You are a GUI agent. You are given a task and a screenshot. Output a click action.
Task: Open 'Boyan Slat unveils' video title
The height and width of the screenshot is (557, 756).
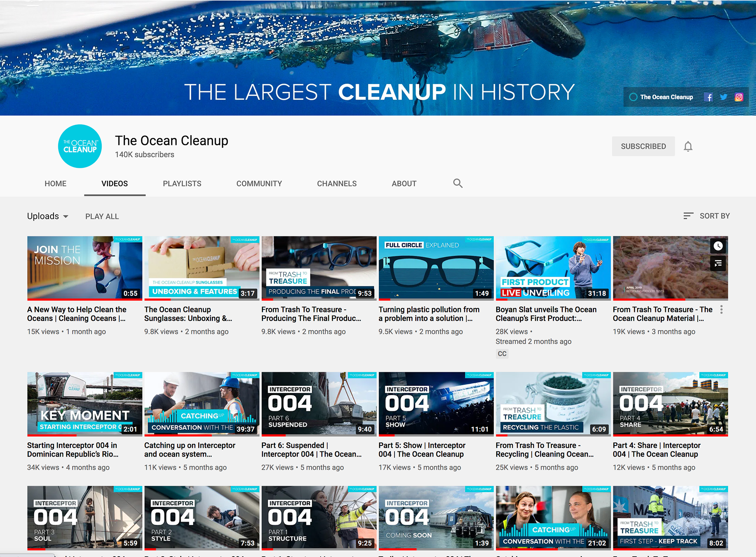(x=546, y=314)
